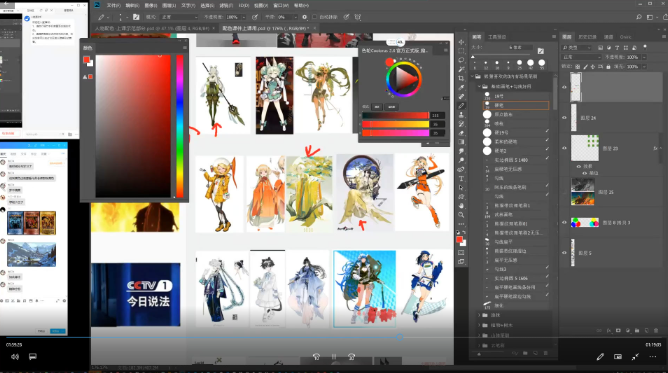This screenshot has height=373, width=668.
Task: Click the video volume icon
Action: (x=15, y=357)
